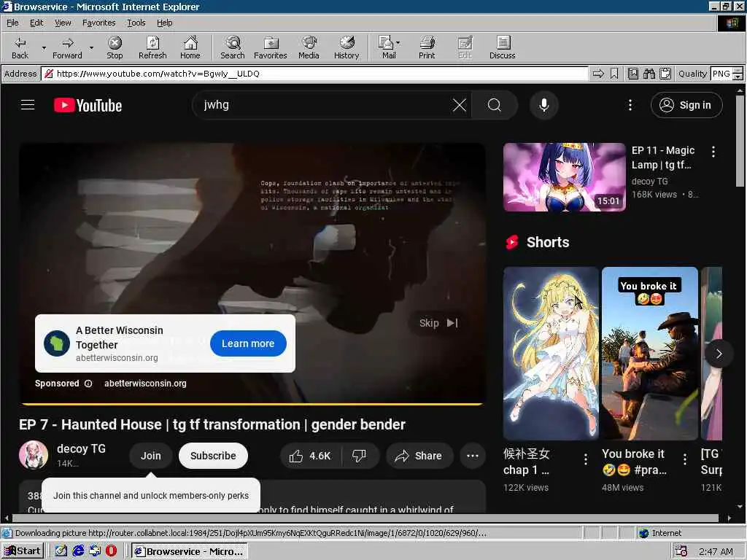Click the bookmark icon beside address bar
This screenshot has height=560, width=747.
coord(614,74)
